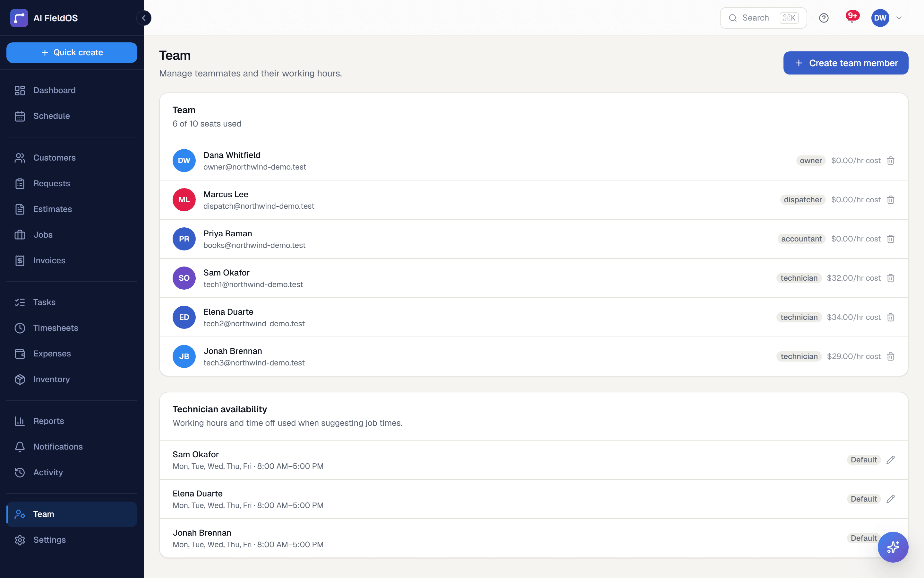Open the Activity page

pyautogui.click(x=72, y=472)
